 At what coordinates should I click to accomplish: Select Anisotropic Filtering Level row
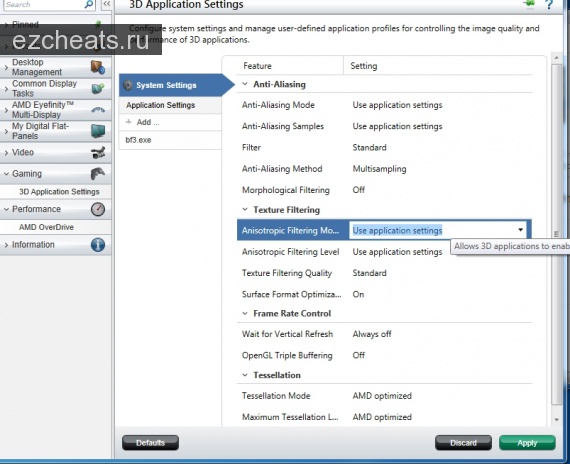coord(385,252)
